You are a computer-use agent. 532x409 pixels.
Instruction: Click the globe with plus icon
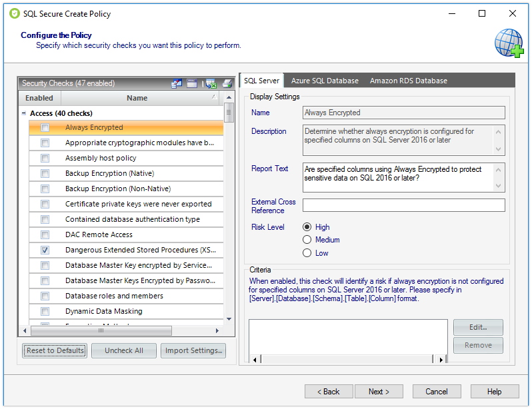509,43
